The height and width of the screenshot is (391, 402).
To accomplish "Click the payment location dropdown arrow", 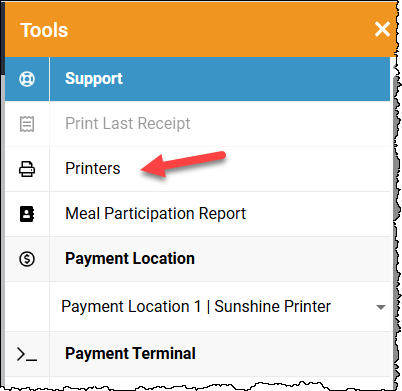I will [381, 307].
